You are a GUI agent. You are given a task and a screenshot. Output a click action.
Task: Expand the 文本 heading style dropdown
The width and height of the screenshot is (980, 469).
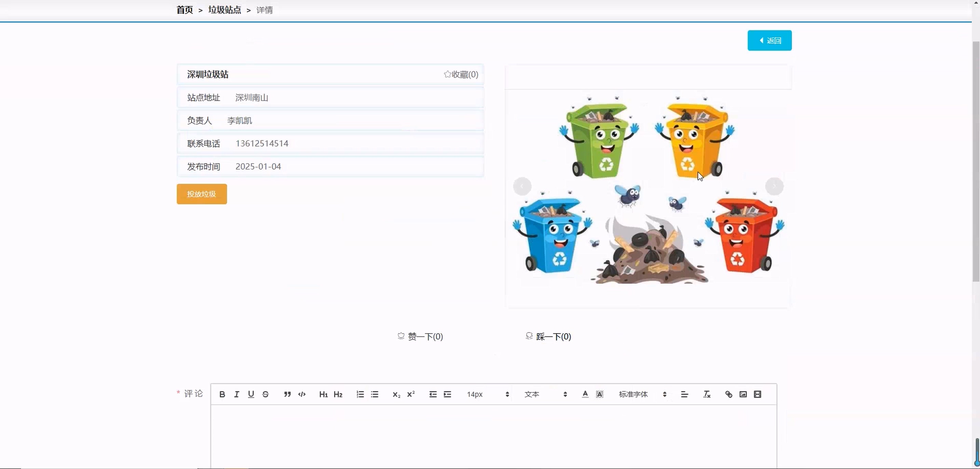[546, 394]
